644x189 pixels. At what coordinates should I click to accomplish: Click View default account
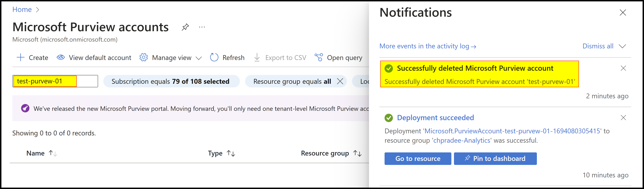click(94, 58)
